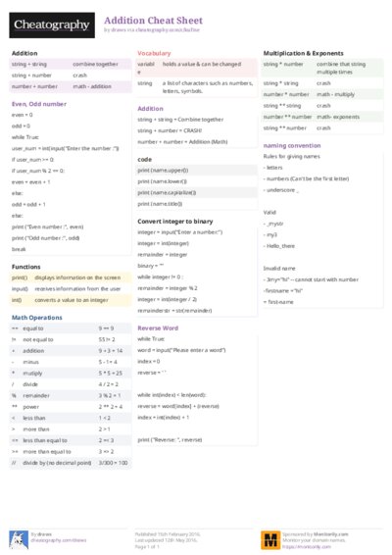Click the '5 * 5 = 25' example
This screenshot has height=555, width=392.
point(111,373)
